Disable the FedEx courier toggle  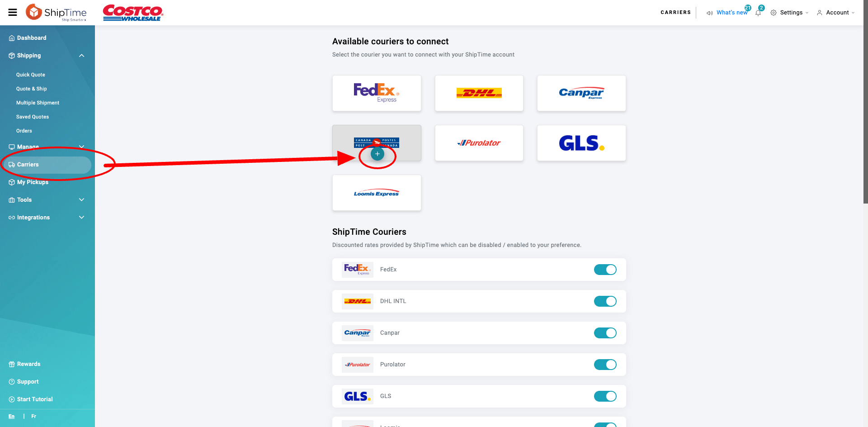click(605, 270)
